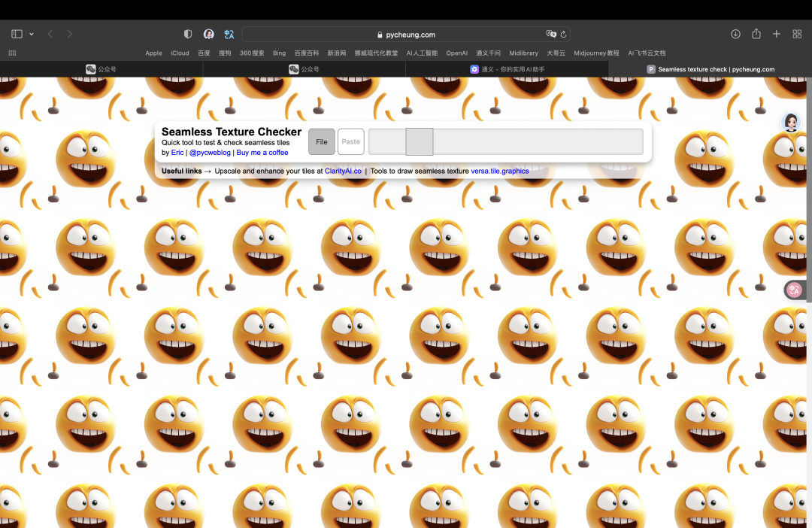Open the favorites grid icon in bookmarks bar

click(x=12, y=53)
